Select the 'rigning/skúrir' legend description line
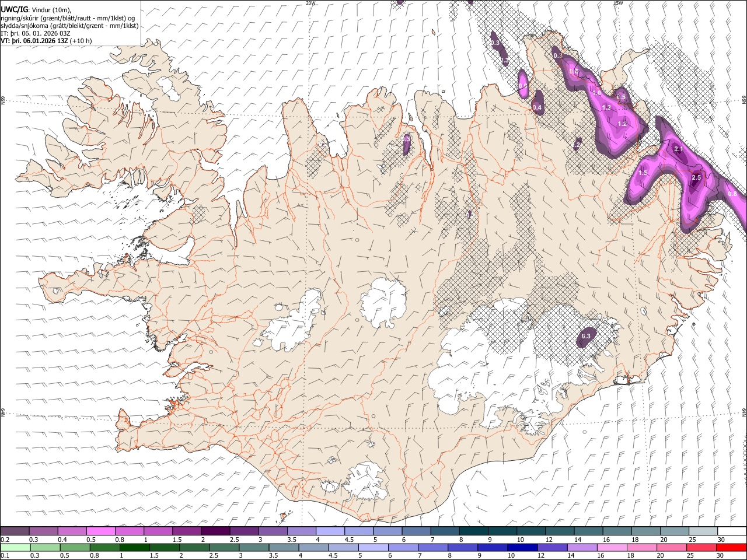This screenshot has height=560, width=747. pyautogui.click(x=68, y=18)
